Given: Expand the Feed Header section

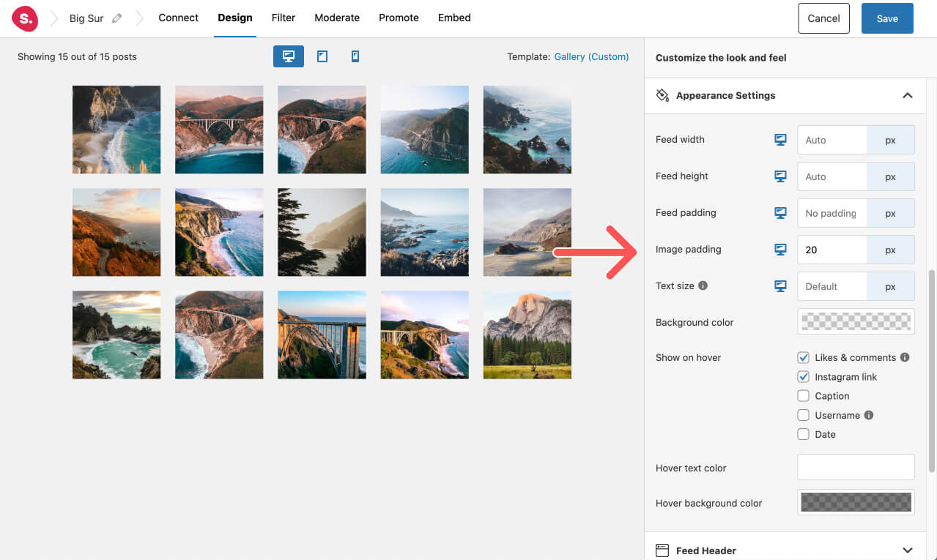Looking at the screenshot, I should point(908,550).
